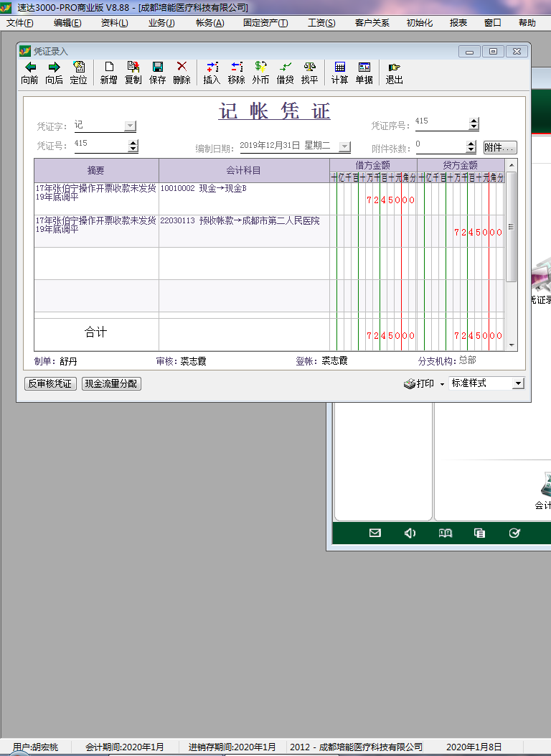The height and width of the screenshot is (756, 551).
Task: Select account cell 22030113 预收帐款
Action: pos(244,231)
